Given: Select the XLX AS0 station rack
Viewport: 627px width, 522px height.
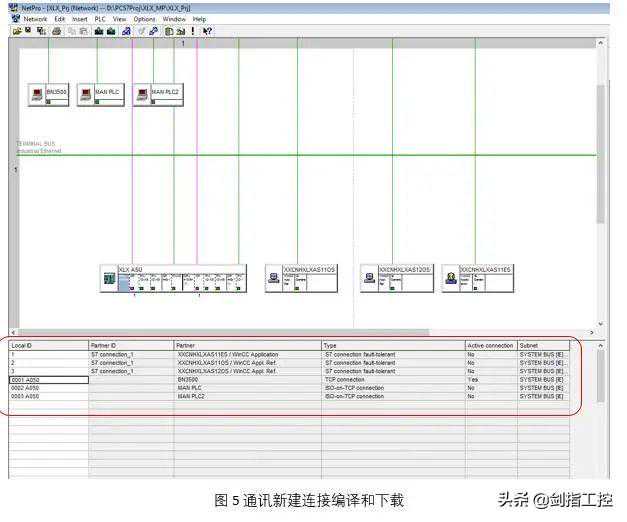Looking at the screenshot, I should pos(174,278).
